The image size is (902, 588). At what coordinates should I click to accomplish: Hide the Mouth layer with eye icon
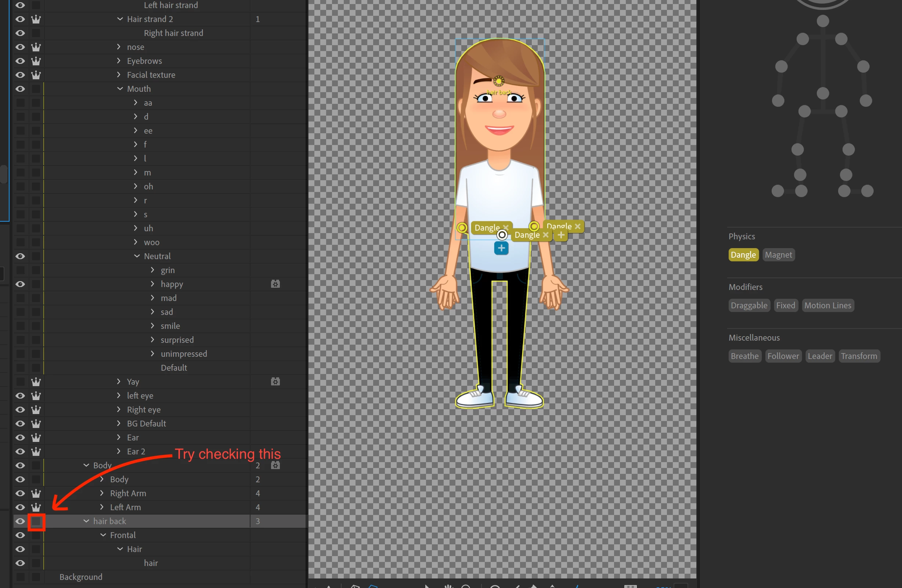tap(20, 89)
